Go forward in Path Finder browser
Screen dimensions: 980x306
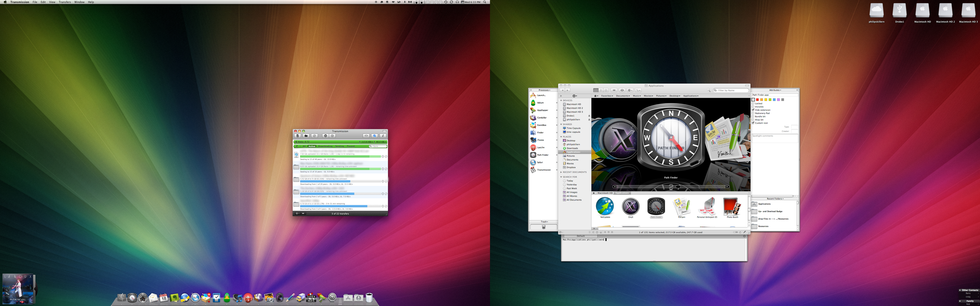coord(568,90)
